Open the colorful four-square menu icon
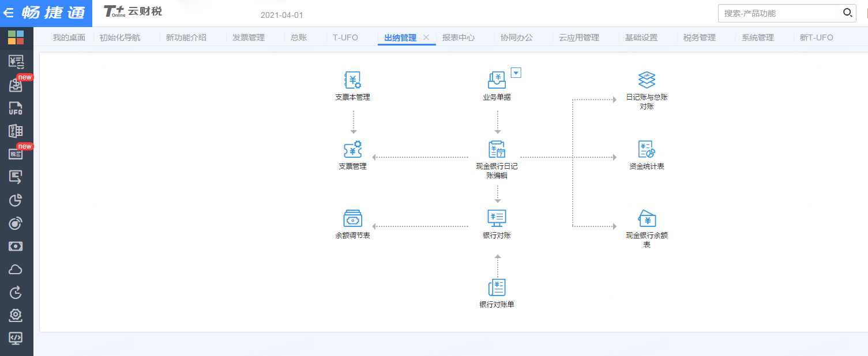This screenshot has width=868, height=356. pyautogui.click(x=16, y=38)
